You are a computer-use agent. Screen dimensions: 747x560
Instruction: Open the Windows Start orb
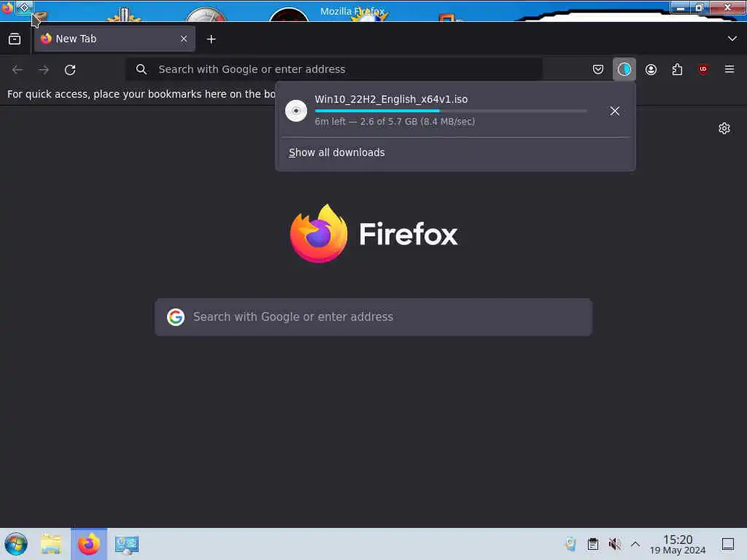(16, 544)
